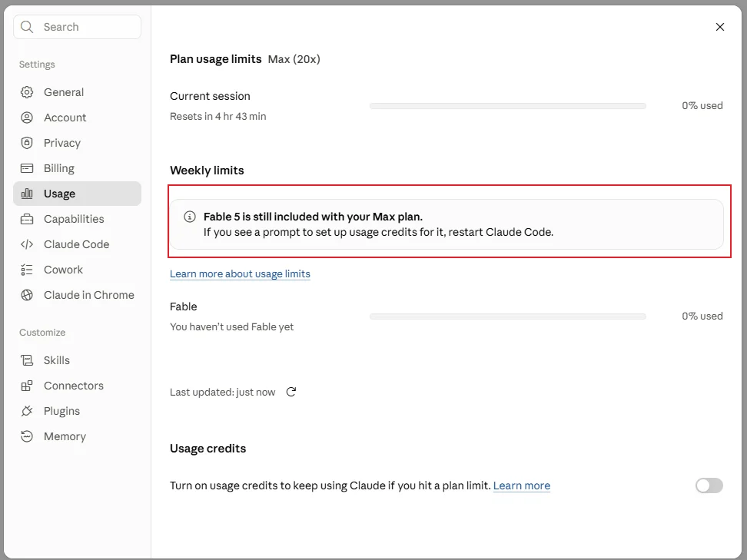Viewport: 747px width, 560px height.
Task: Refresh usage with the reload icon
Action: tap(291, 392)
